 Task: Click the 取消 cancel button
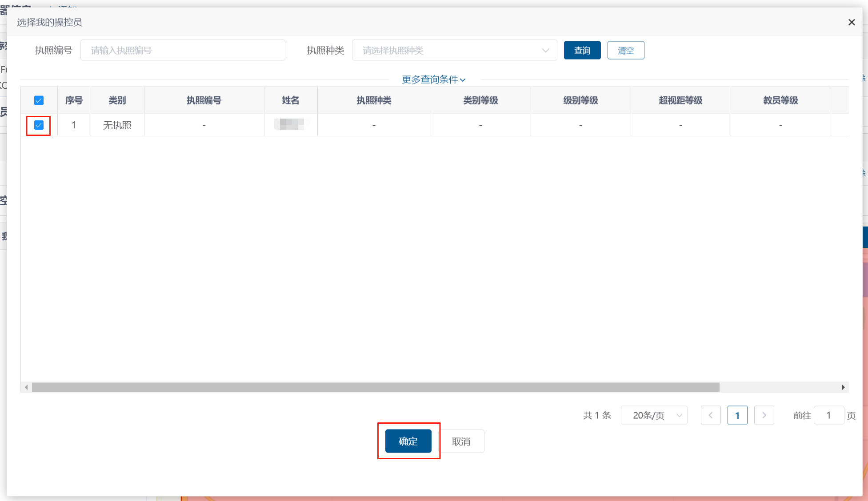pos(461,441)
